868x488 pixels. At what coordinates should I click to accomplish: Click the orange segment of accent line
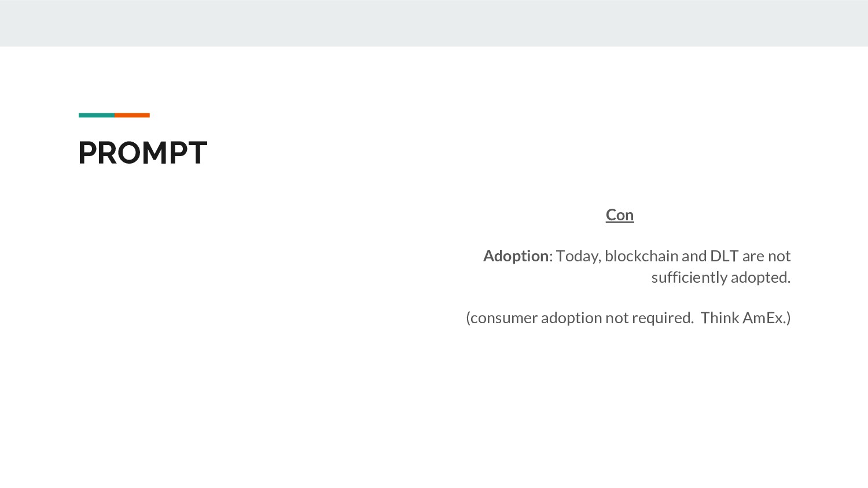[132, 115]
